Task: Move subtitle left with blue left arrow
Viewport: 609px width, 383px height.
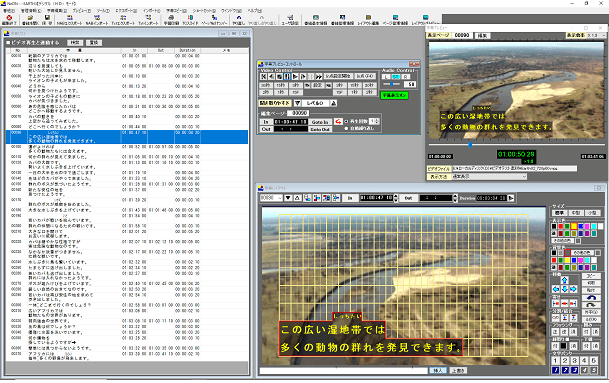Action: click(x=556, y=289)
